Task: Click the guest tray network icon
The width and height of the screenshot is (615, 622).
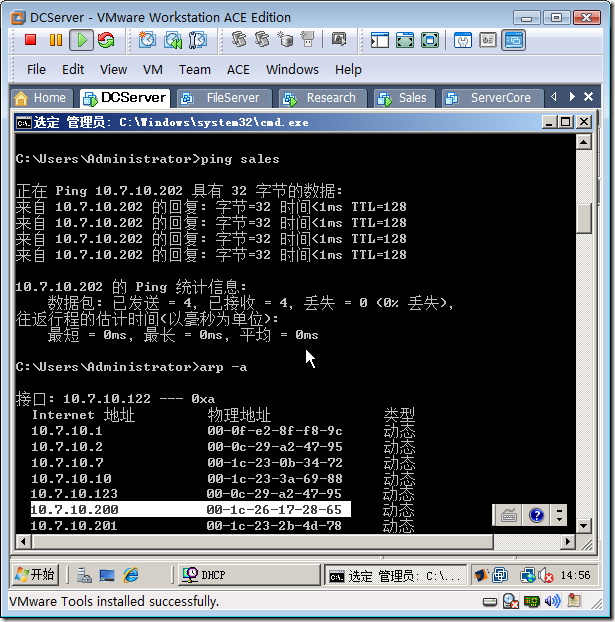Action: (x=528, y=576)
